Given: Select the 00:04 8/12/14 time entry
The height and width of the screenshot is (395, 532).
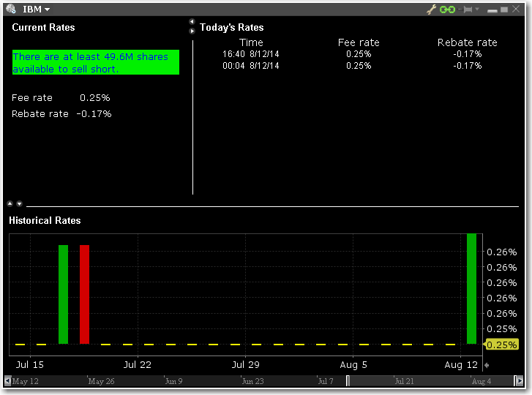Looking at the screenshot, I should tap(251, 66).
